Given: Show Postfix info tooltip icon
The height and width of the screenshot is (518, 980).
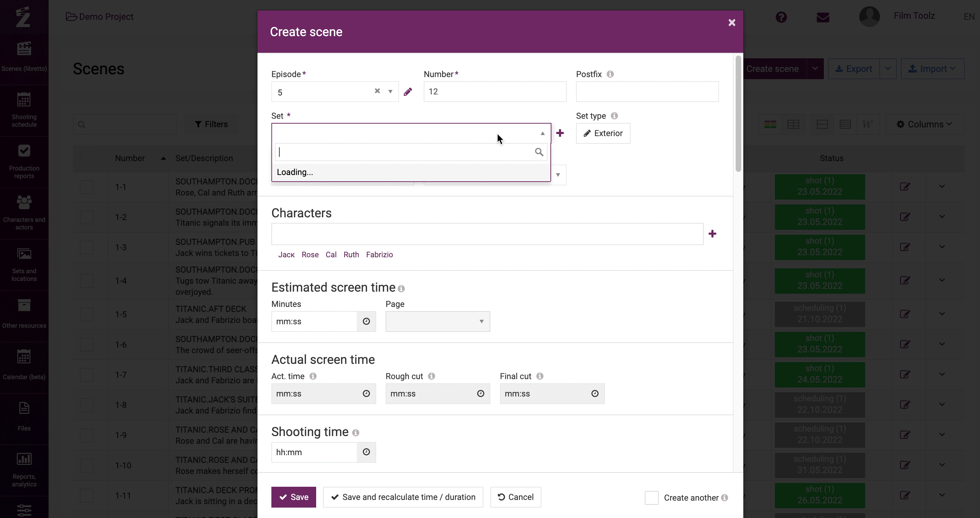Looking at the screenshot, I should [610, 74].
